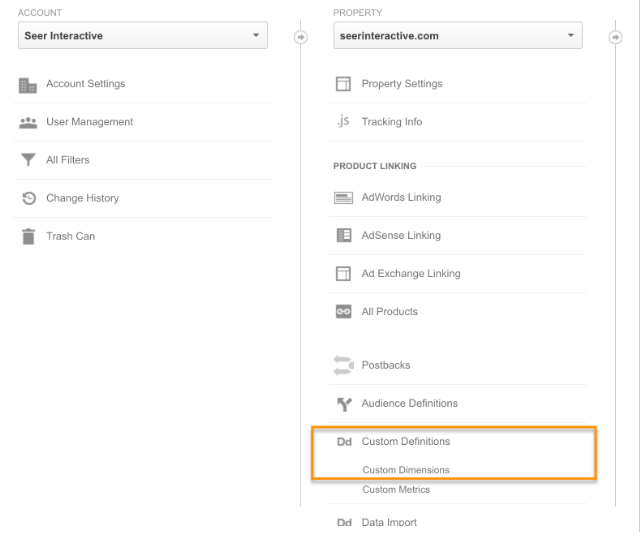Open Custom Metrics submenu item

396,490
